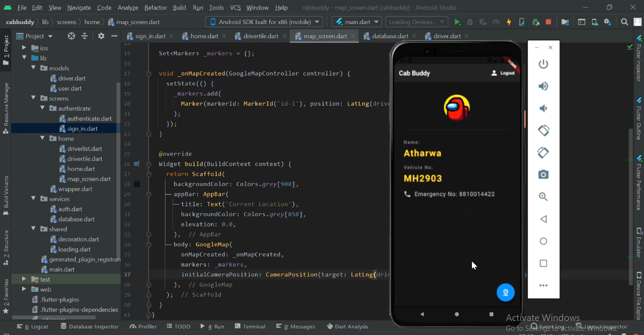The height and width of the screenshot is (335, 644).
Task: Collapse the services folder
Action: coord(33,199)
